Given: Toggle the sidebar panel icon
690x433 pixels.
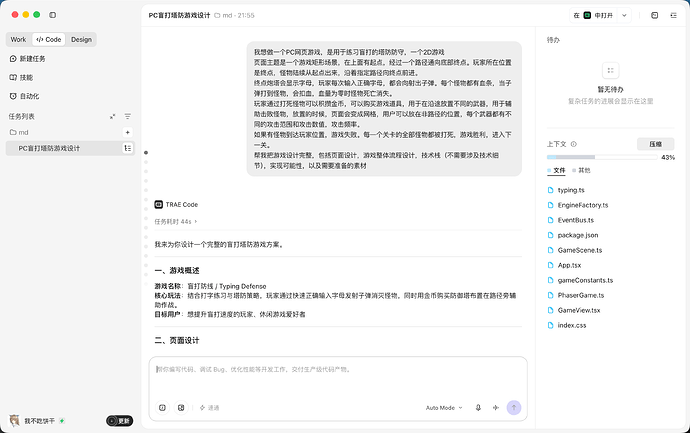Looking at the screenshot, I should pos(52,15).
